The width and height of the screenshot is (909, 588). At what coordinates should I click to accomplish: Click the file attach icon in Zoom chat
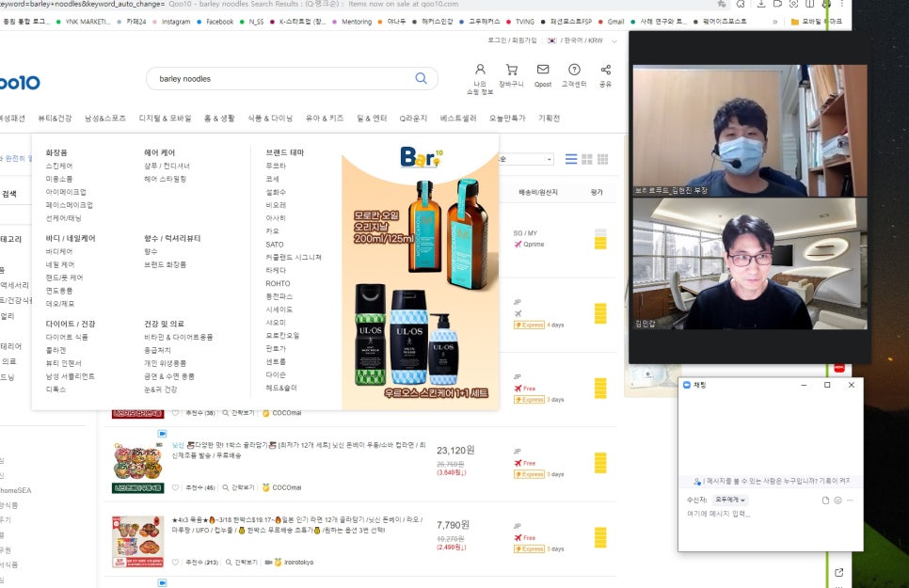pos(825,501)
